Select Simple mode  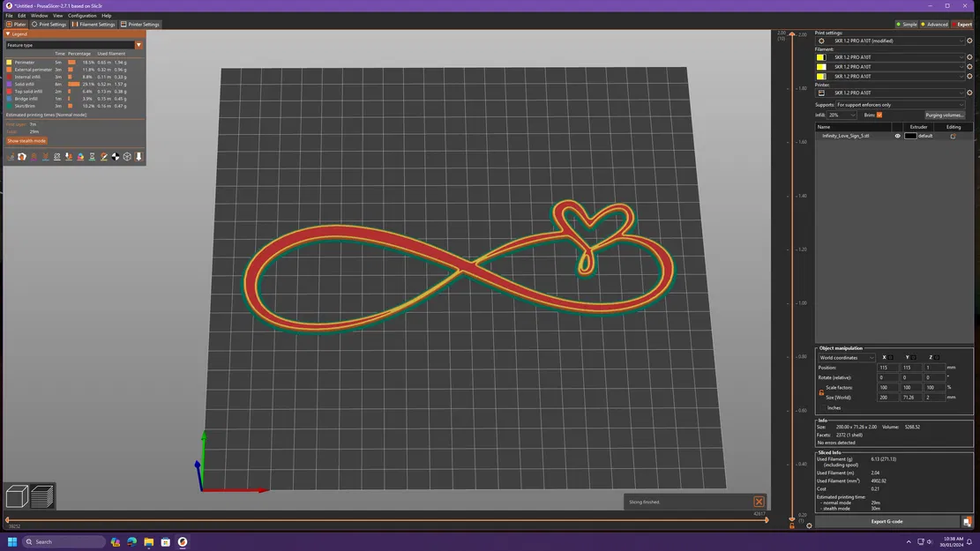[x=907, y=25]
